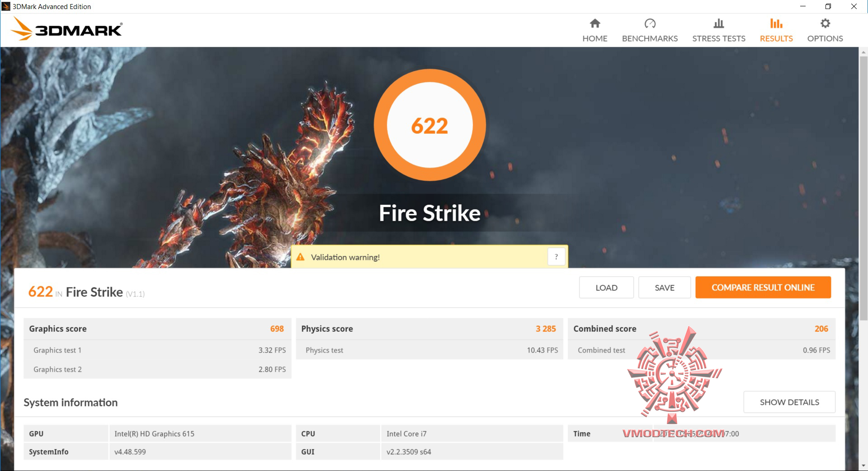
Task: Click the SAVE button
Action: pos(665,287)
